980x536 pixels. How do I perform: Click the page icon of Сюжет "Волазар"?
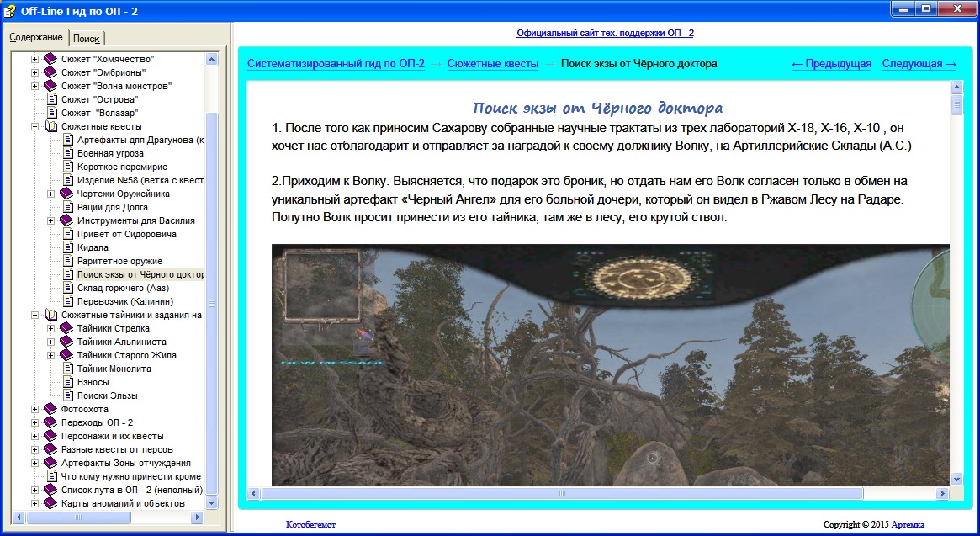[52, 113]
